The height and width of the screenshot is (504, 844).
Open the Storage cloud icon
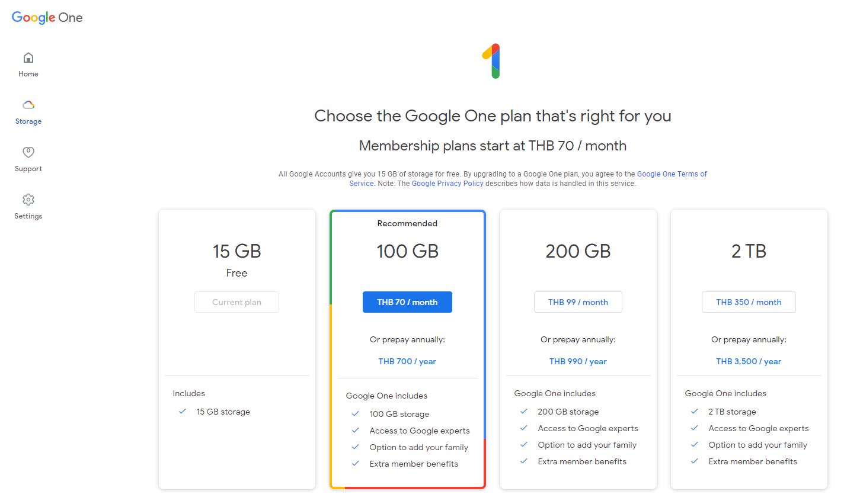(28, 105)
